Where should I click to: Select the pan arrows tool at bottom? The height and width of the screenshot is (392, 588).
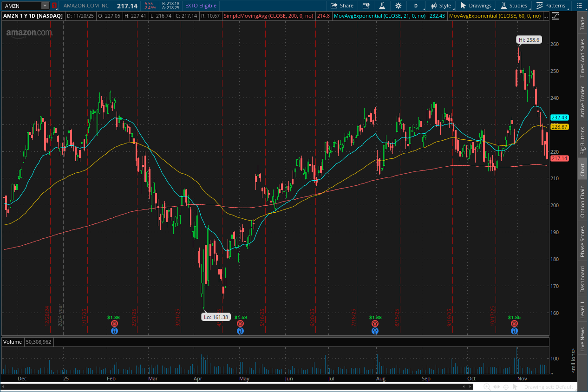[x=497, y=387]
